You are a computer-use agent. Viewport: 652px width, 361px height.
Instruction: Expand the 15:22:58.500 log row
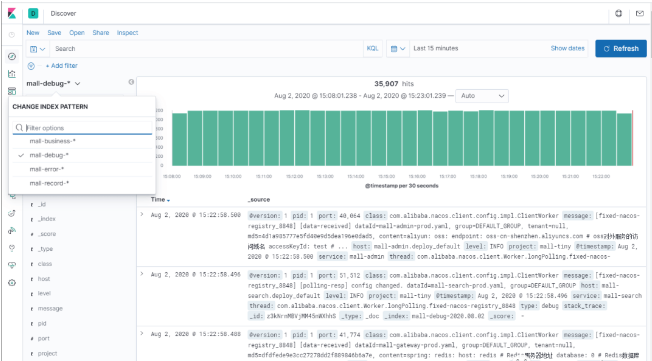142,215
